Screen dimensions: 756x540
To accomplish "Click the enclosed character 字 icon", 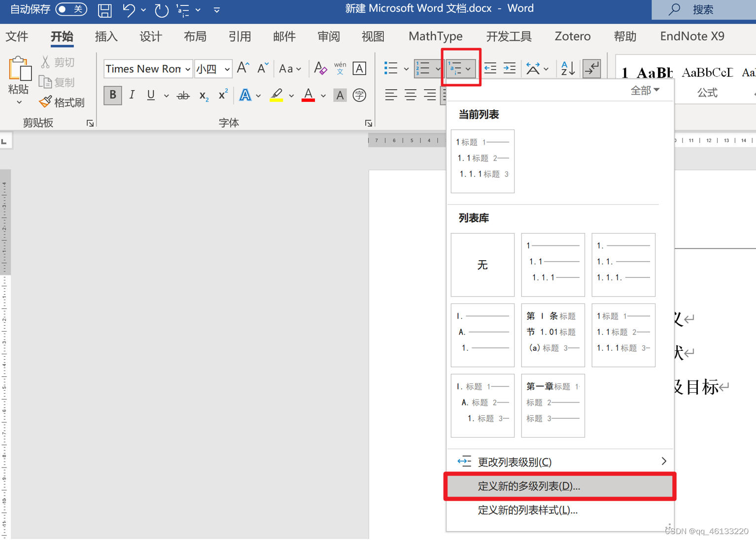I will [359, 95].
